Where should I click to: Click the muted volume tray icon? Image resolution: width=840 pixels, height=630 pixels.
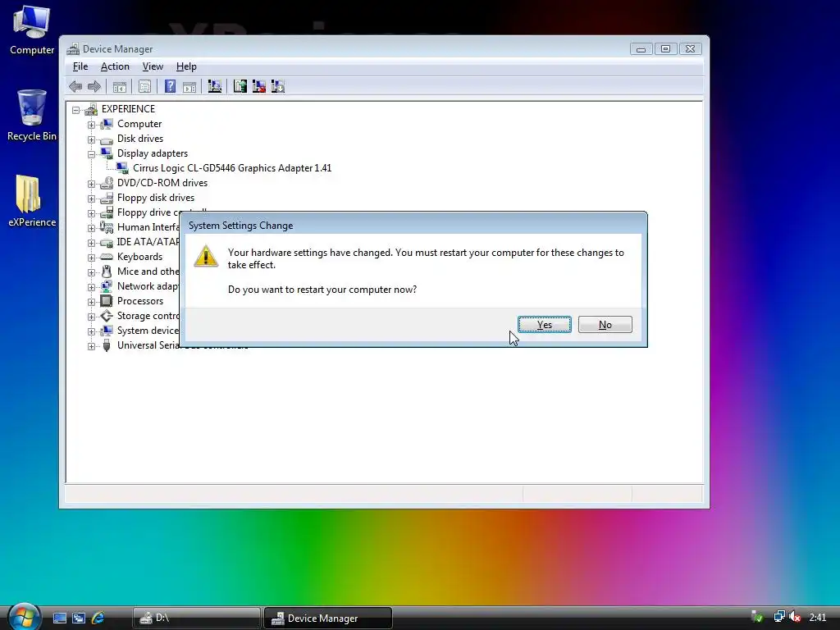(795, 617)
